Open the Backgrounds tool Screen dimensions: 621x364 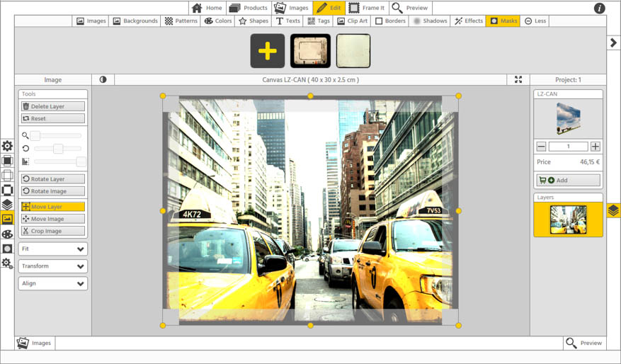tap(135, 21)
